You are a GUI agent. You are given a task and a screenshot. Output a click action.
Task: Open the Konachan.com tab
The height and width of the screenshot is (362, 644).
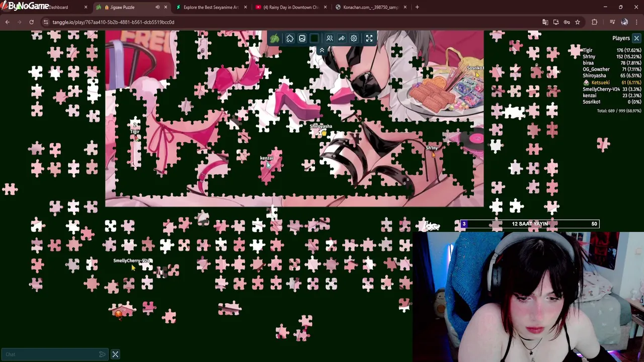(x=370, y=7)
